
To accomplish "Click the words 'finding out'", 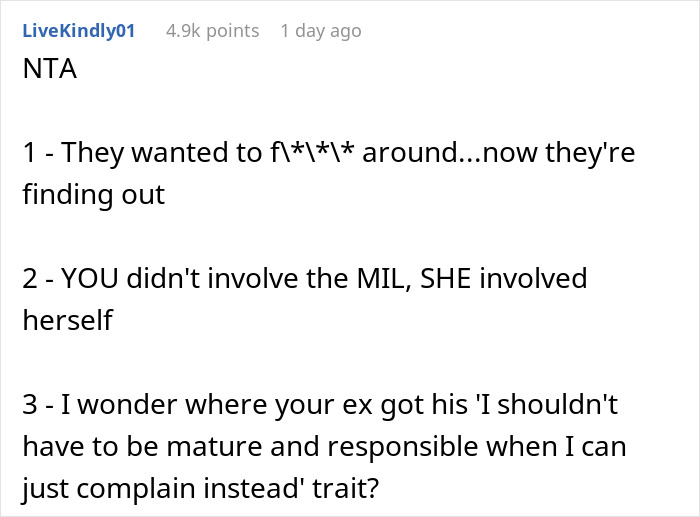I will [x=94, y=195].
